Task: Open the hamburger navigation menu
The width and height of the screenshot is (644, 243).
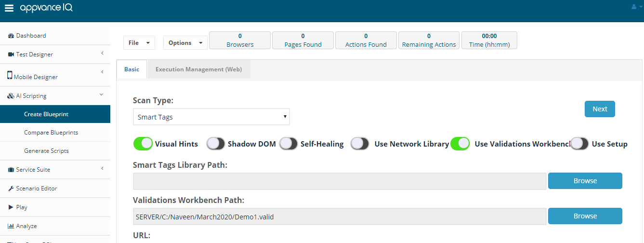Action: tap(9, 8)
